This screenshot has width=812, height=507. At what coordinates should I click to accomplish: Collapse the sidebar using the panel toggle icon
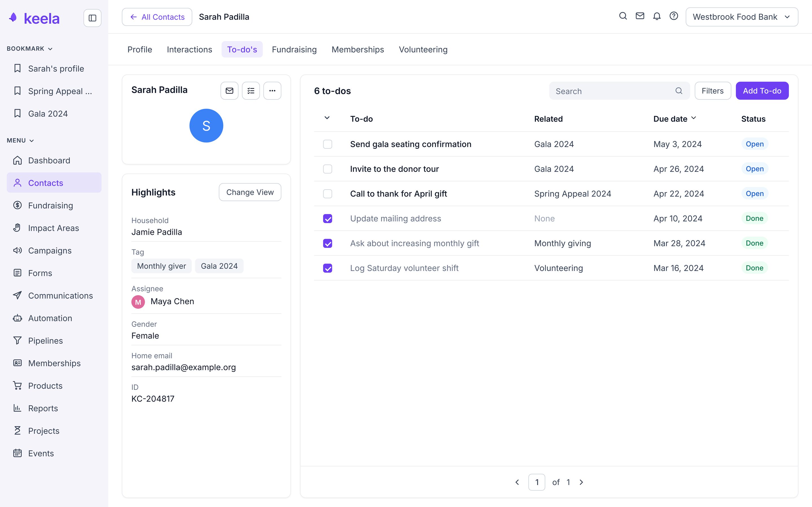coord(92,18)
